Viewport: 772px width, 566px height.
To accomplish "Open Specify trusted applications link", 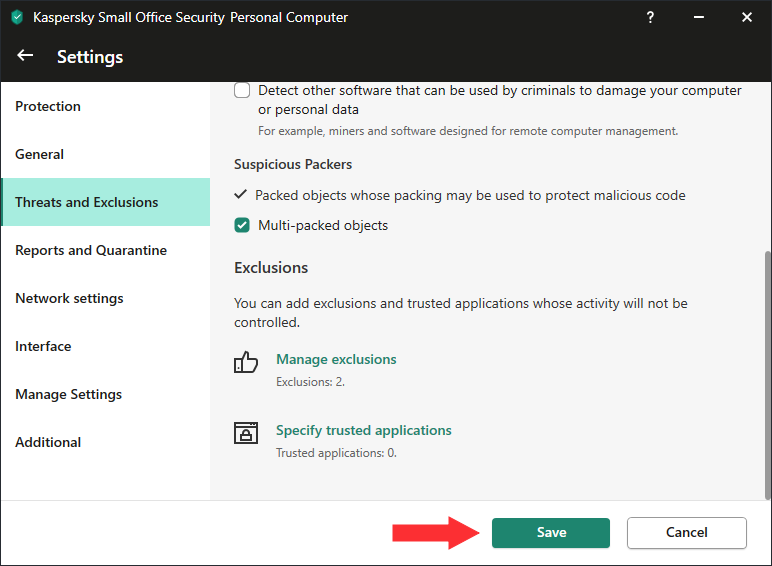I will [363, 431].
